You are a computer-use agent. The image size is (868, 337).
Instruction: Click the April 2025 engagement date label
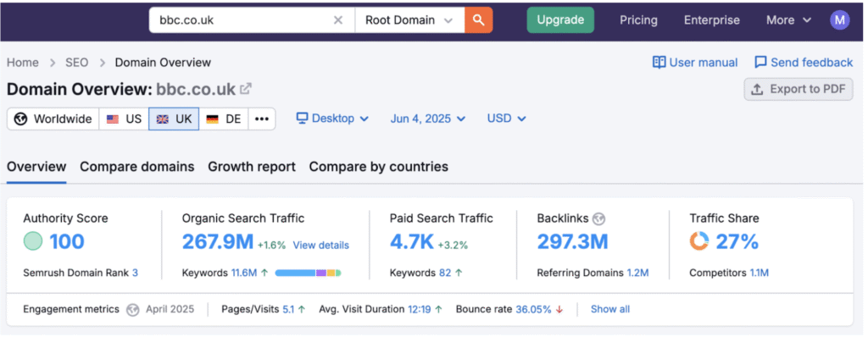tap(170, 309)
